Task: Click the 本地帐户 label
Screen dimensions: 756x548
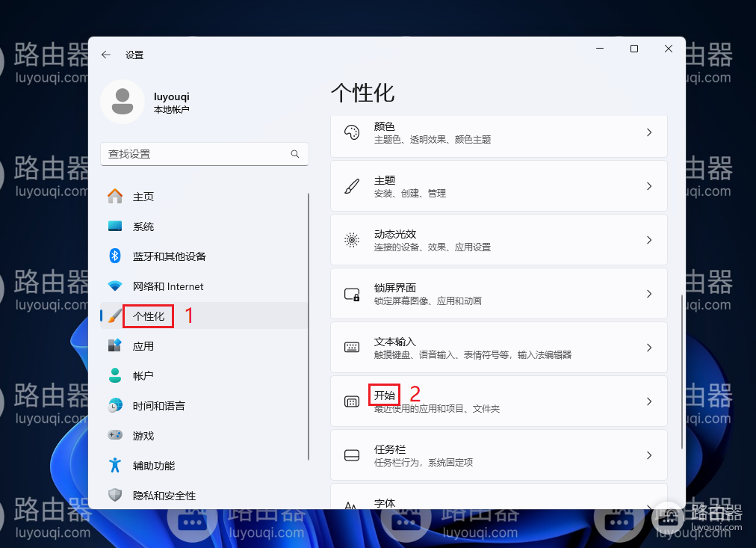Action: point(171,109)
